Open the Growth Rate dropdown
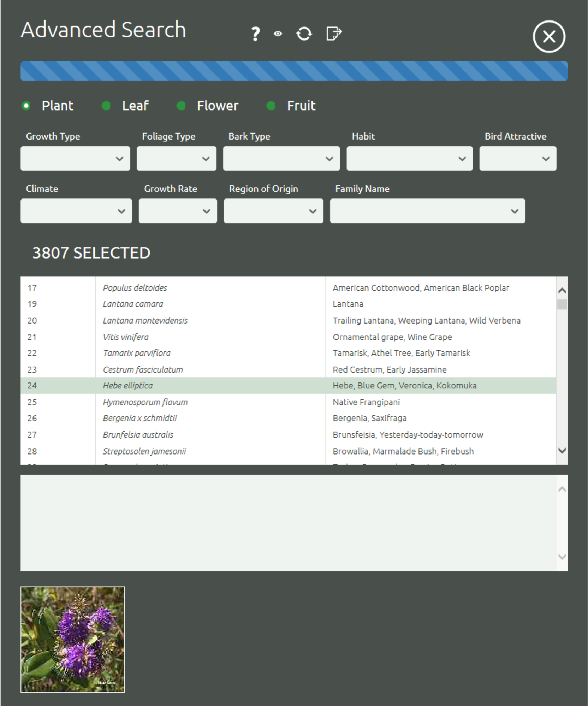 click(178, 211)
